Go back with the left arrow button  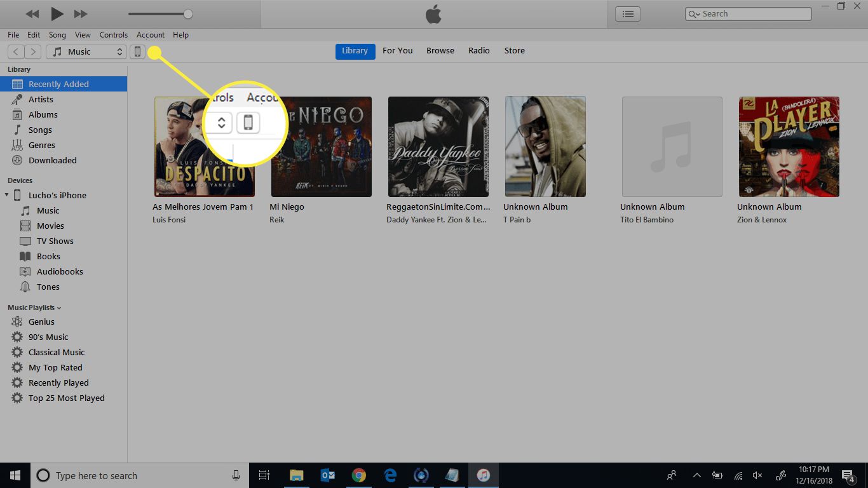[x=16, y=52]
